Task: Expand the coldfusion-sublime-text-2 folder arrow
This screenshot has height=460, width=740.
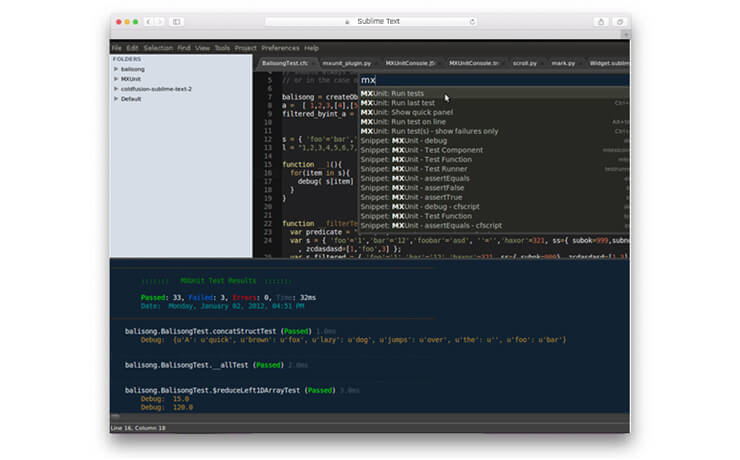Action: (116, 89)
